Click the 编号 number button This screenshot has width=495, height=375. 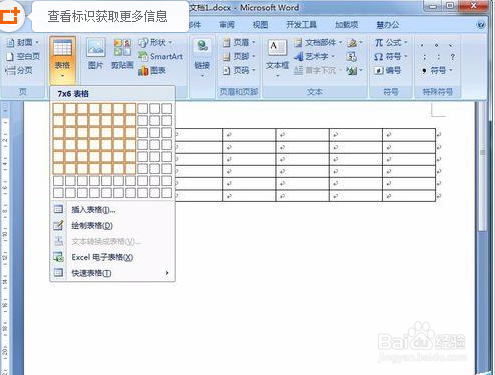(387, 70)
